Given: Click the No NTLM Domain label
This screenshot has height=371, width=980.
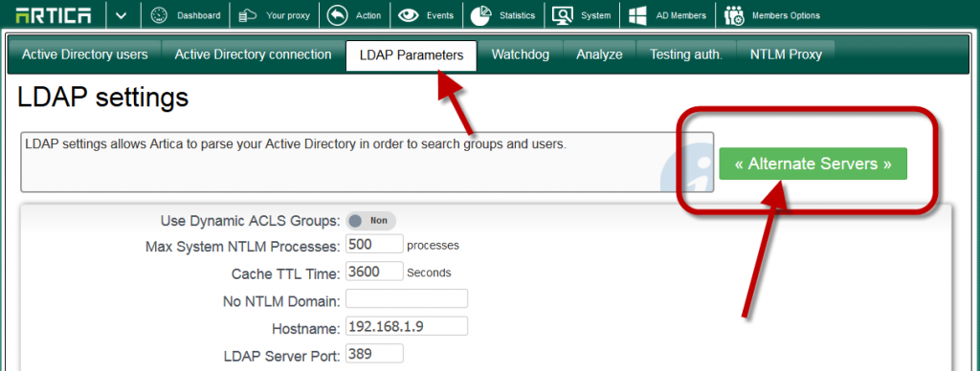Looking at the screenshot, I should point(281,301).
